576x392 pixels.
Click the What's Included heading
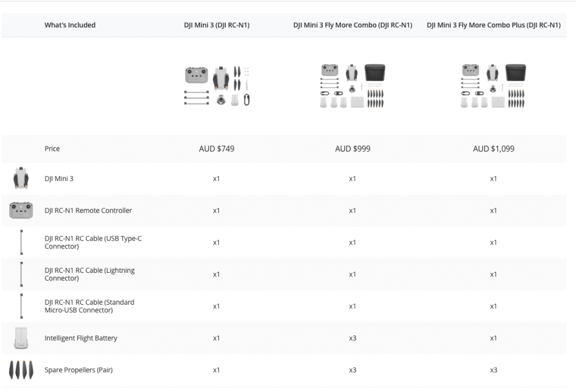(70, 25)
